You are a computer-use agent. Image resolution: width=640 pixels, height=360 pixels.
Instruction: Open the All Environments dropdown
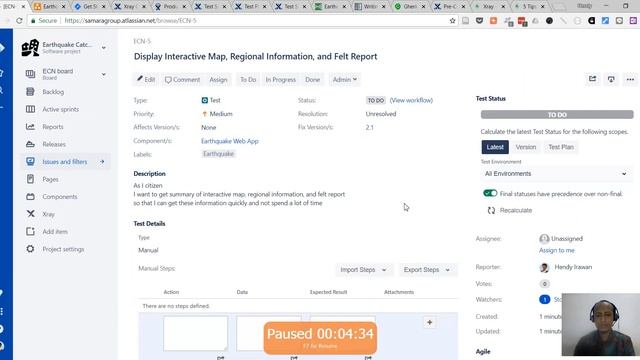pos(556,174)
